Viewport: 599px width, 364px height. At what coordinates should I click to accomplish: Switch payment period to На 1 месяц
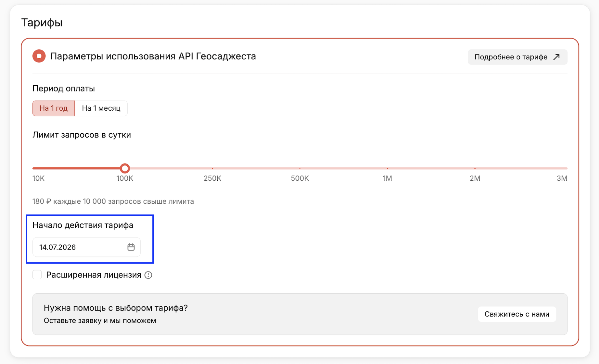pos(101,108)
